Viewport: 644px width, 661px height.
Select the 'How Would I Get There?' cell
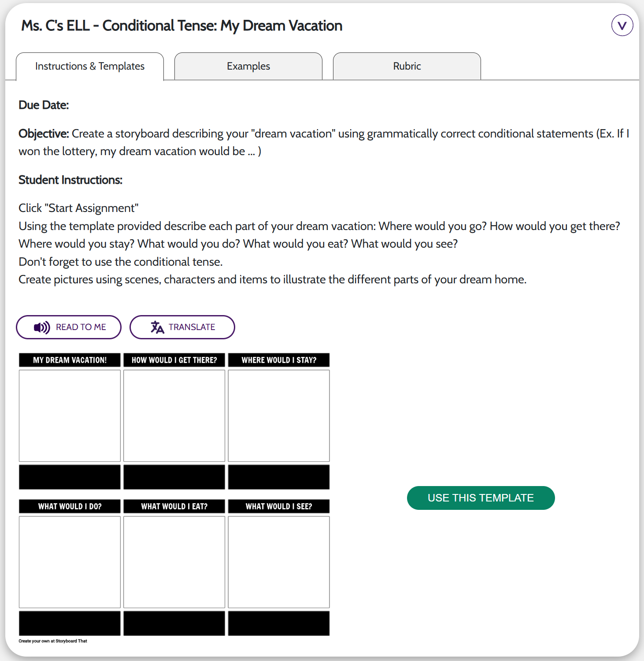(x=174, y=416)
